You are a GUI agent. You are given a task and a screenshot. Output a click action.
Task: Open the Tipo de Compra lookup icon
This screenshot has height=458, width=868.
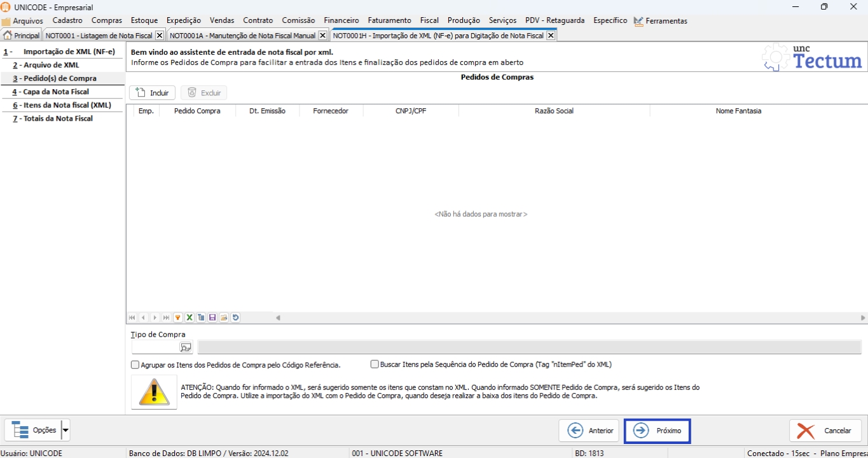(x=185, y=347)
